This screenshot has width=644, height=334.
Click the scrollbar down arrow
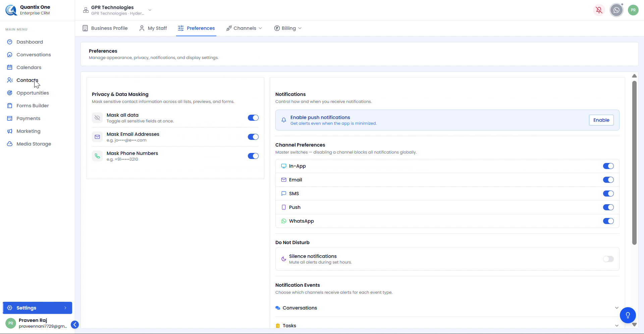point(634,324)
